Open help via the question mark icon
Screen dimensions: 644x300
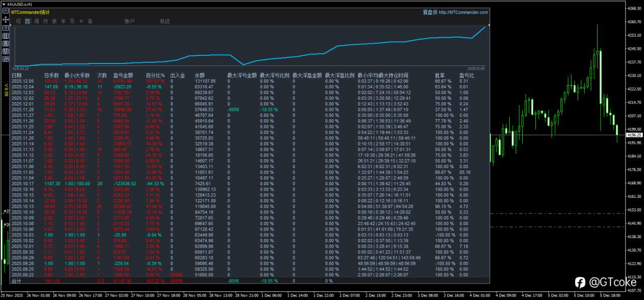tap(6, 28)
